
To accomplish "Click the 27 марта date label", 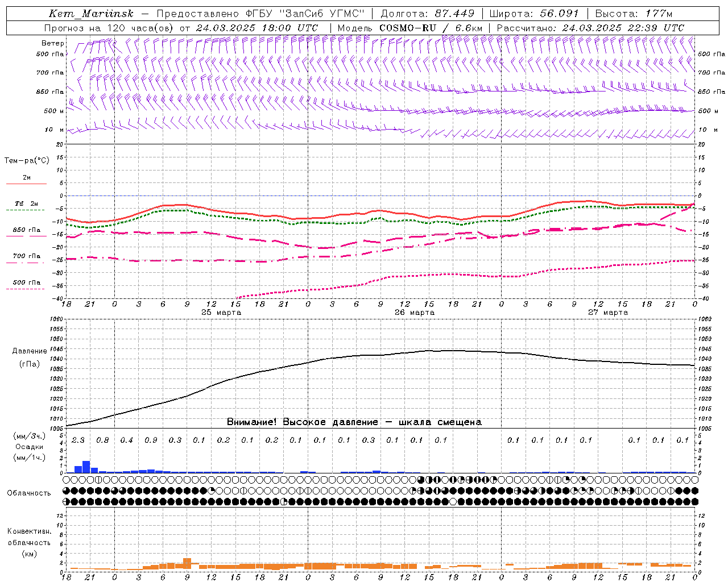I will tap(608, 313).
